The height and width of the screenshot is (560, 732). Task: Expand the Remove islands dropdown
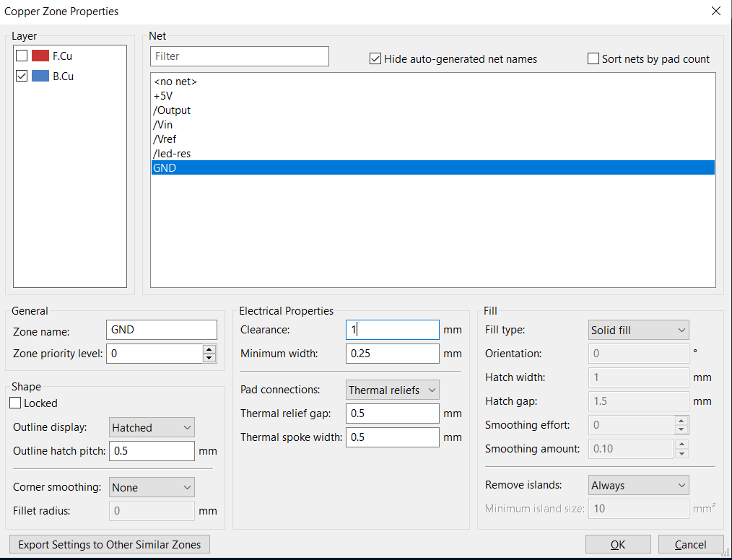pos(638,486)
